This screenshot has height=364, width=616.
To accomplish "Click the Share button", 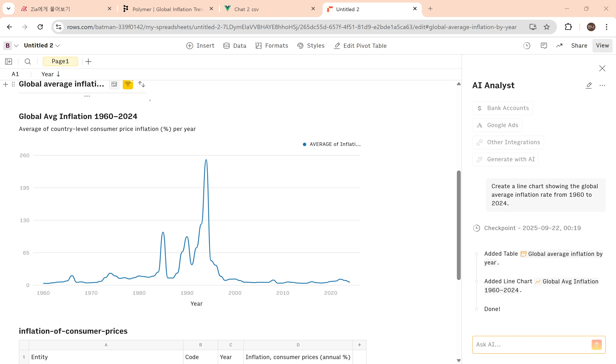I will point(579,46).
